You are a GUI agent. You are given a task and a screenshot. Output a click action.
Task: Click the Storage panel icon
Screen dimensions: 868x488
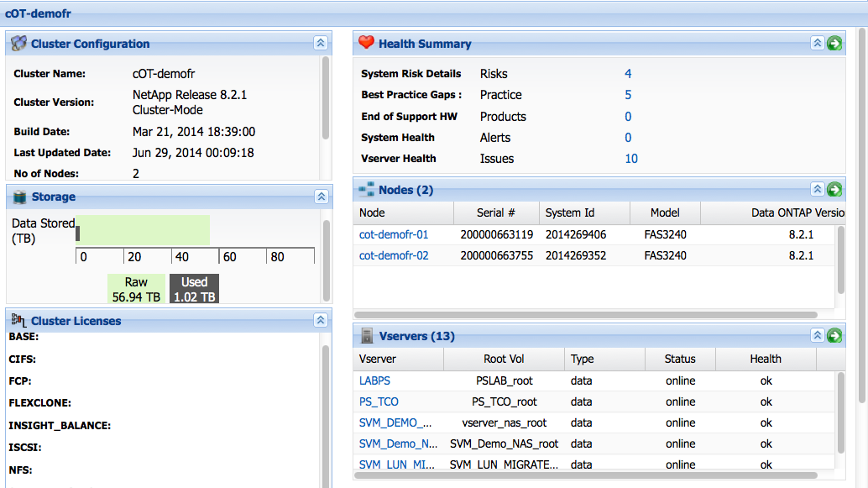[18, 197]
